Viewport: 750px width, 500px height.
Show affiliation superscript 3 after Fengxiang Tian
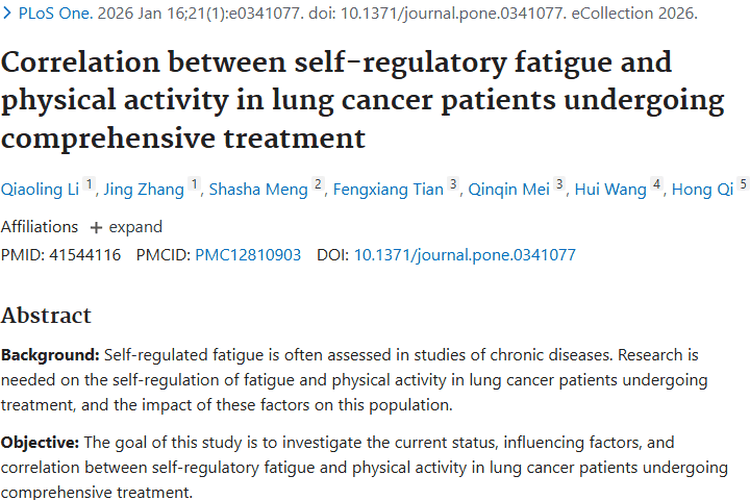click(x=453, y=185)
